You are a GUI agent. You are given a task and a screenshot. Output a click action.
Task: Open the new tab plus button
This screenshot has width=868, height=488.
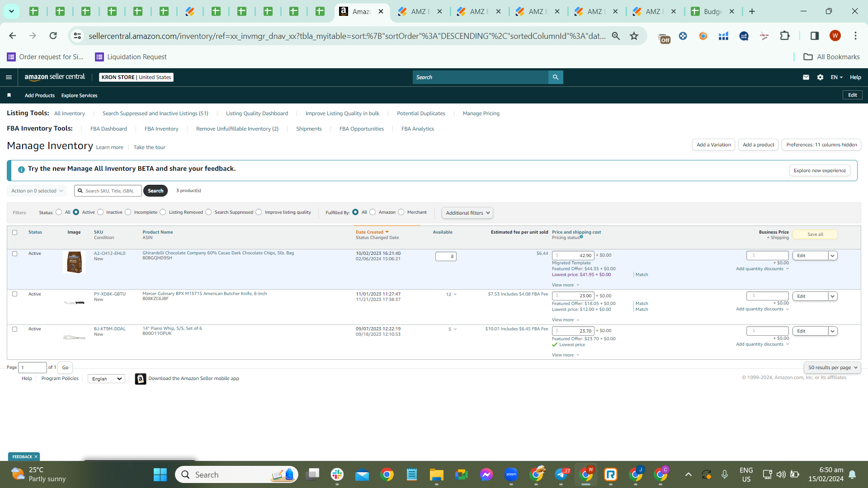[752, 11]
